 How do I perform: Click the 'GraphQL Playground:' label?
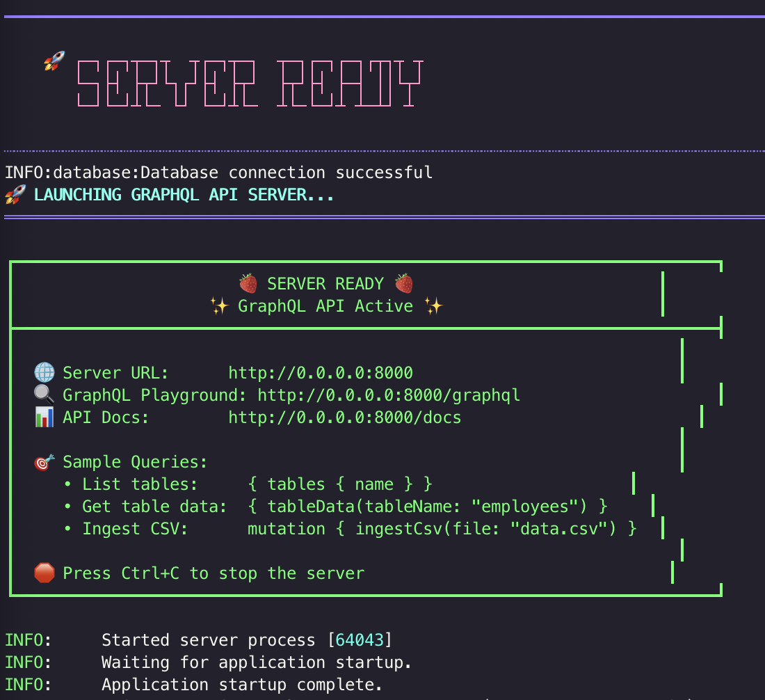tap(154, 395)
